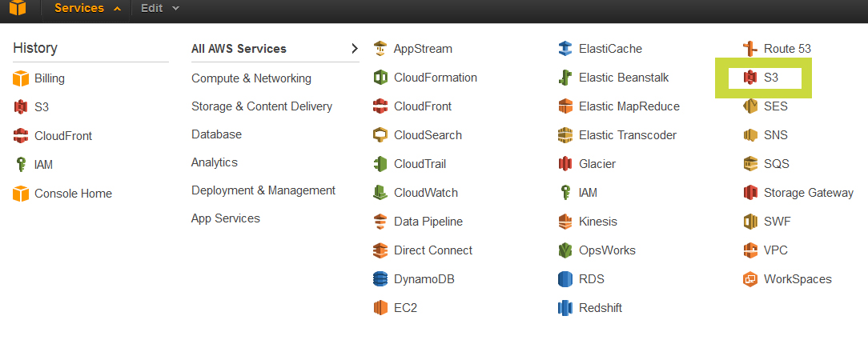Open the Storage Gateway service link
Screen dimensions: 868x348
click(809, 193)
